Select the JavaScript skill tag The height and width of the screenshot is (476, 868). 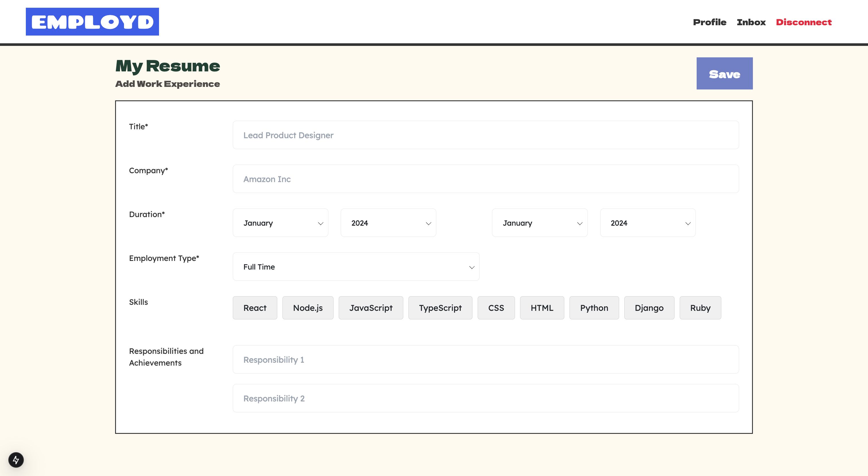pyautogui.click(x=371, y=308)
